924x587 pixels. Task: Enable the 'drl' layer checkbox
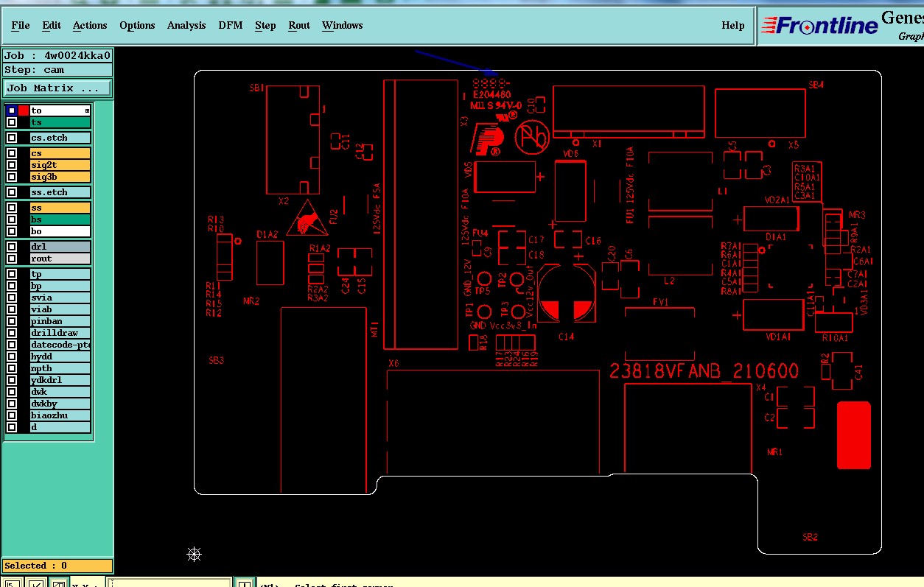coord(12,247)
